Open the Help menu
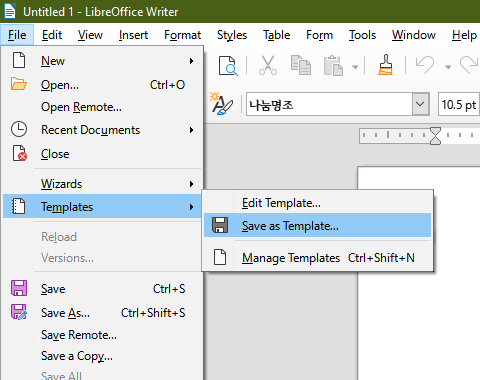 464,35
